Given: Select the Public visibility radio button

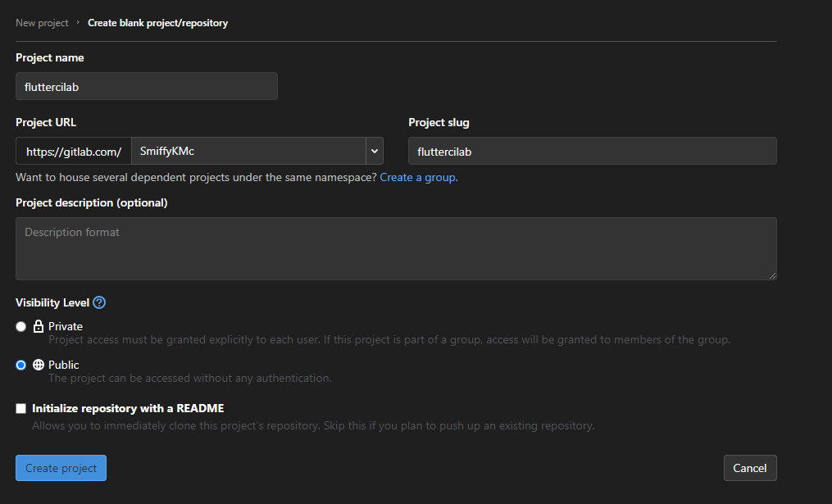Looking at the screenshot, I should point(20,365).
